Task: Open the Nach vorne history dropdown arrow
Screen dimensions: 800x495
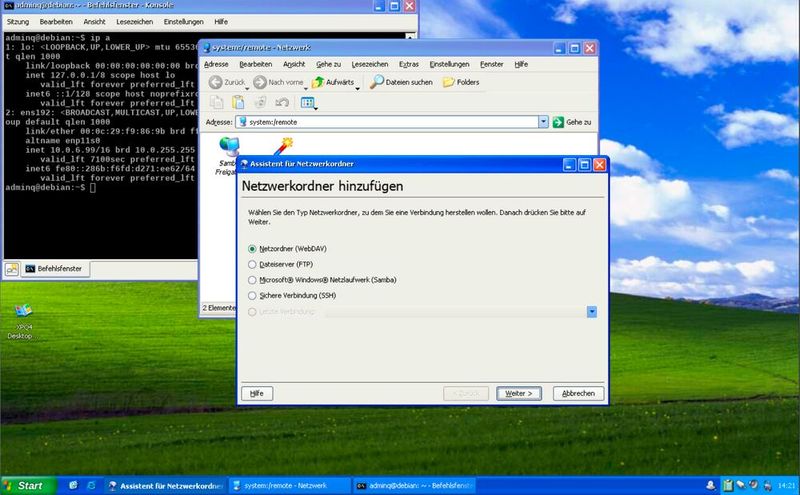Action: coord(306,89)
